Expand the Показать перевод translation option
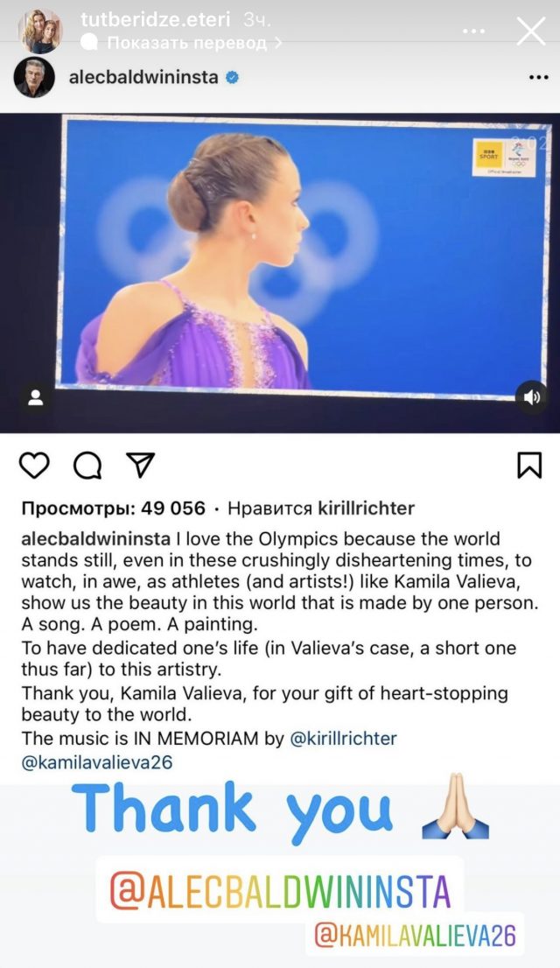 [x=187, y=41]
